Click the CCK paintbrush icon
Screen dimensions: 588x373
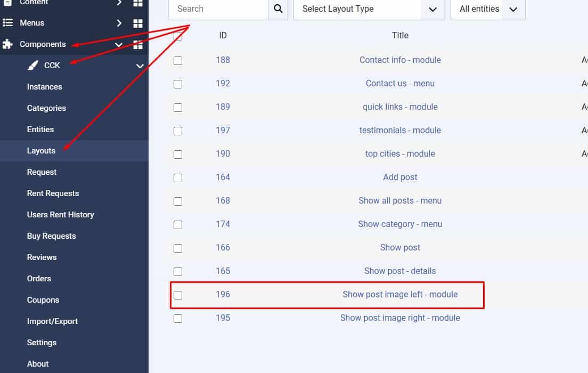click(x=33, y=66)
